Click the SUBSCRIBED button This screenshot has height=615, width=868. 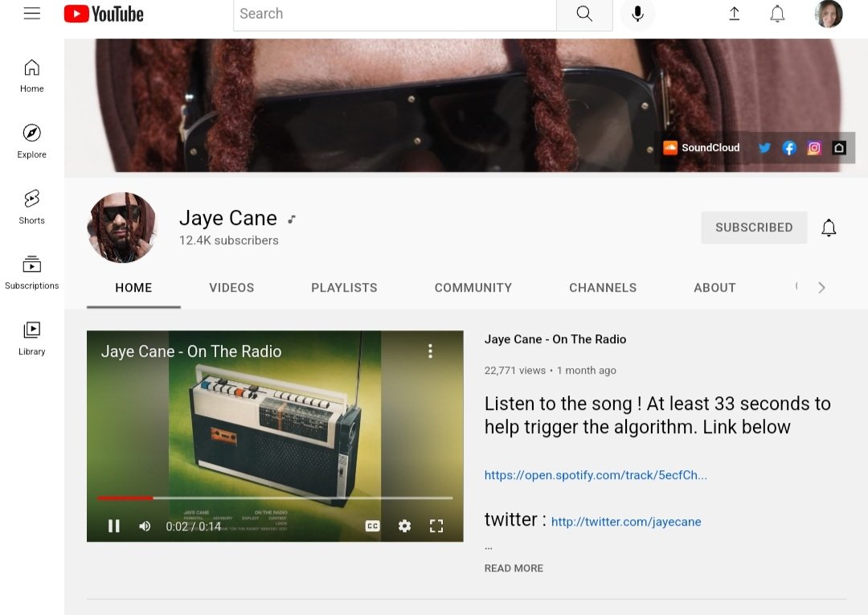(x=754, y=228)
